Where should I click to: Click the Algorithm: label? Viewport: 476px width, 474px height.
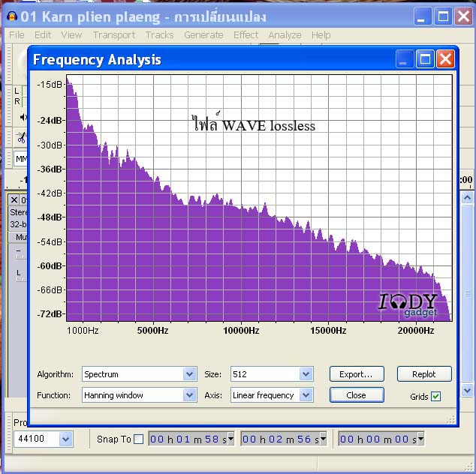[55, 374]
